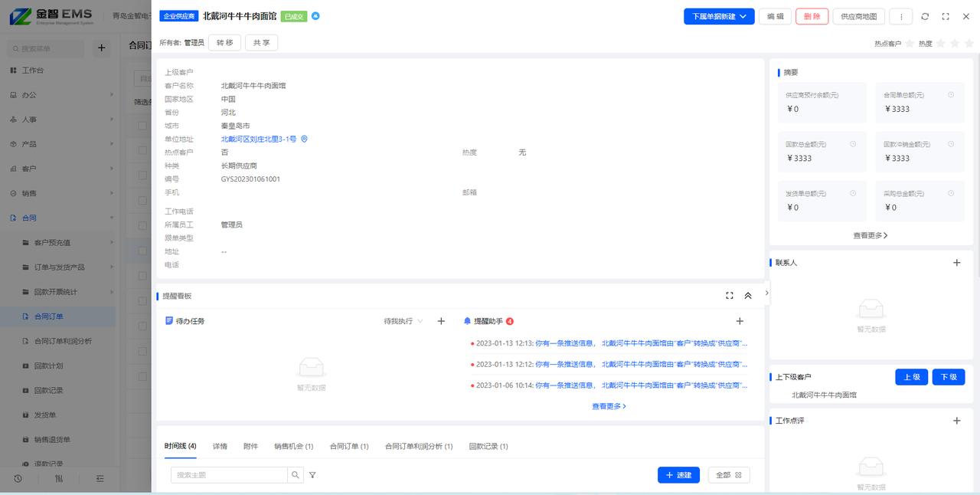Add a new 工作点评 entry

(x=956, y=421)
